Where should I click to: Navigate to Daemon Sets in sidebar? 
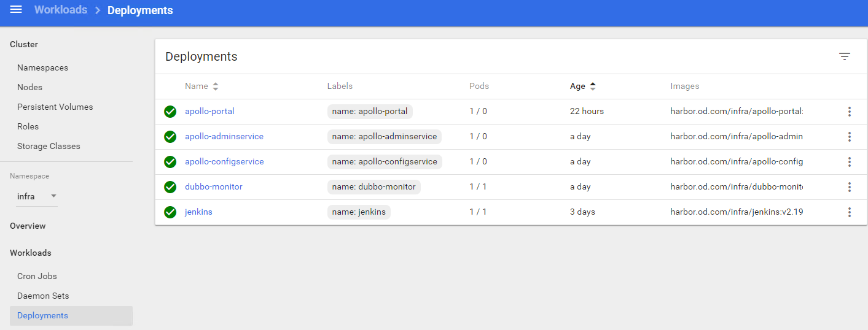click(43, 296)
